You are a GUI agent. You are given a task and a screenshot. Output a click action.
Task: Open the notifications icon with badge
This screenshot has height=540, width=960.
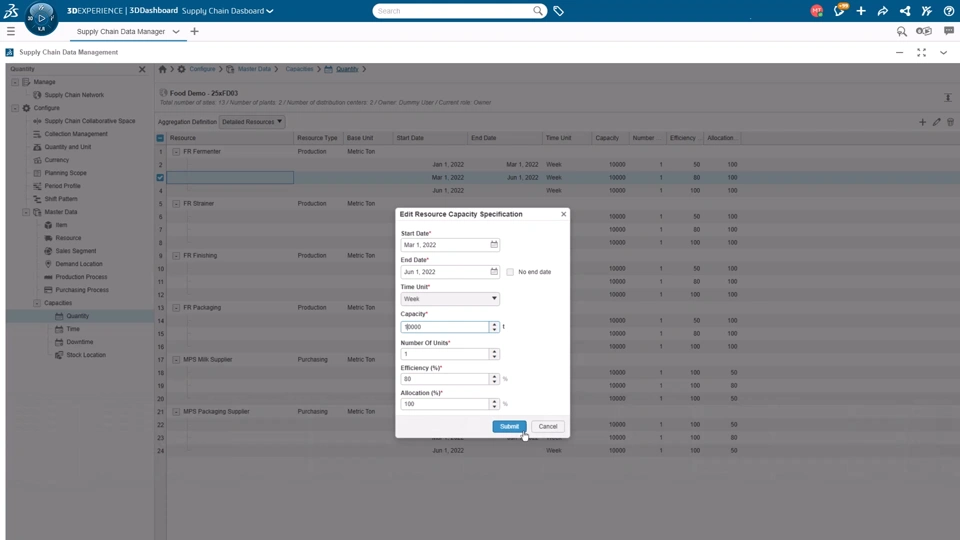[x=839, y=10]
